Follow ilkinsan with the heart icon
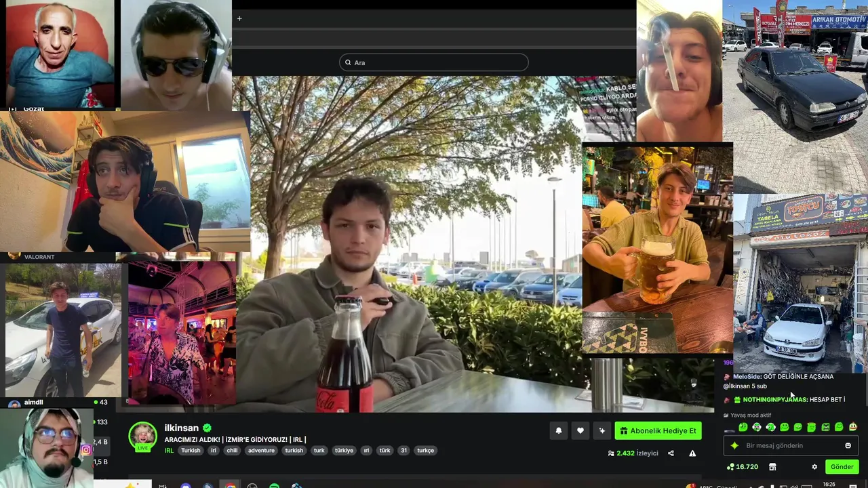 click(x=580, y=430)
